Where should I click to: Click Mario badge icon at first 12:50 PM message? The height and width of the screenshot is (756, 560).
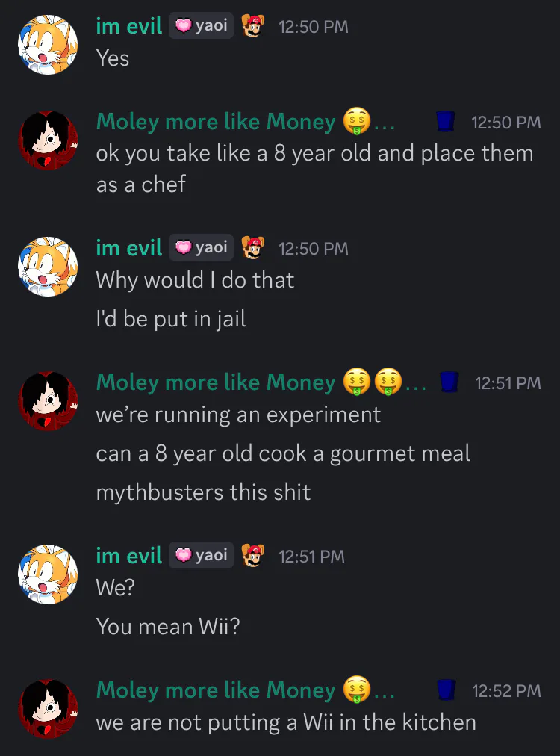point(253,25)
